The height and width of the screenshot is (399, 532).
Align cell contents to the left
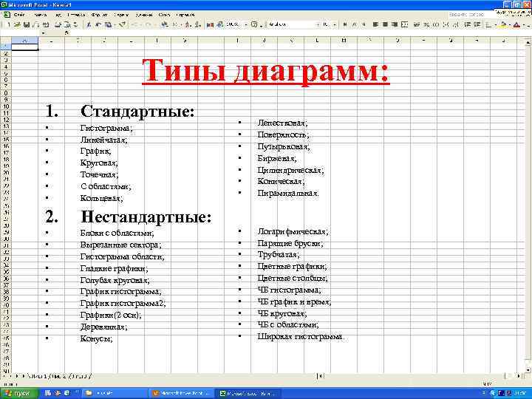375,25
